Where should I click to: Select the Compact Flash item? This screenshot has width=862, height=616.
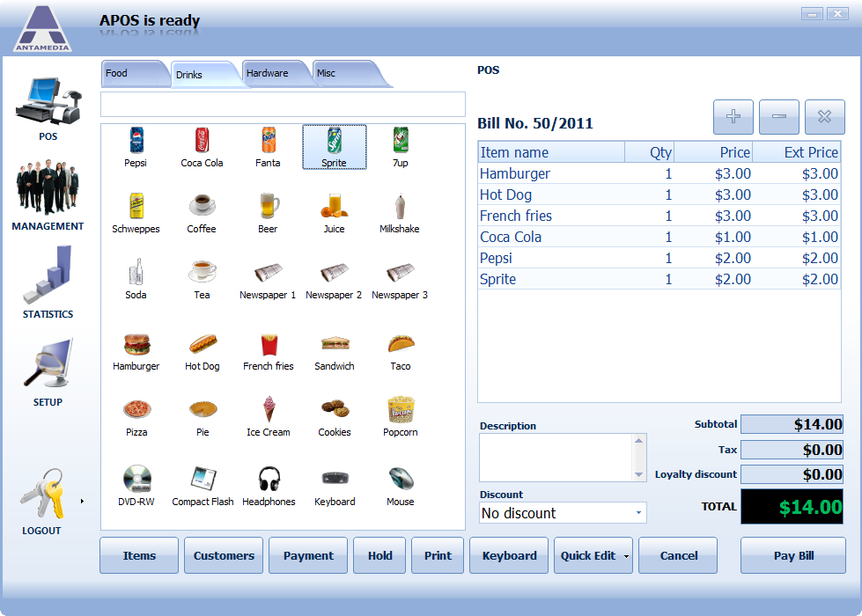pyautogui.click(x=203, y=486)
